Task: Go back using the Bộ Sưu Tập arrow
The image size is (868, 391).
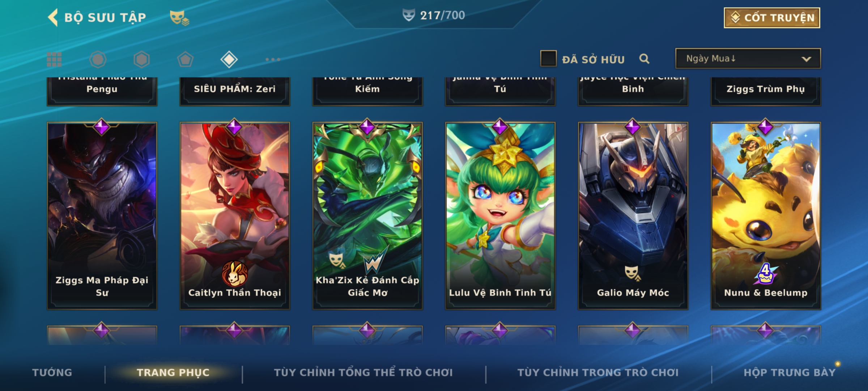Action: tap(53, 17)
